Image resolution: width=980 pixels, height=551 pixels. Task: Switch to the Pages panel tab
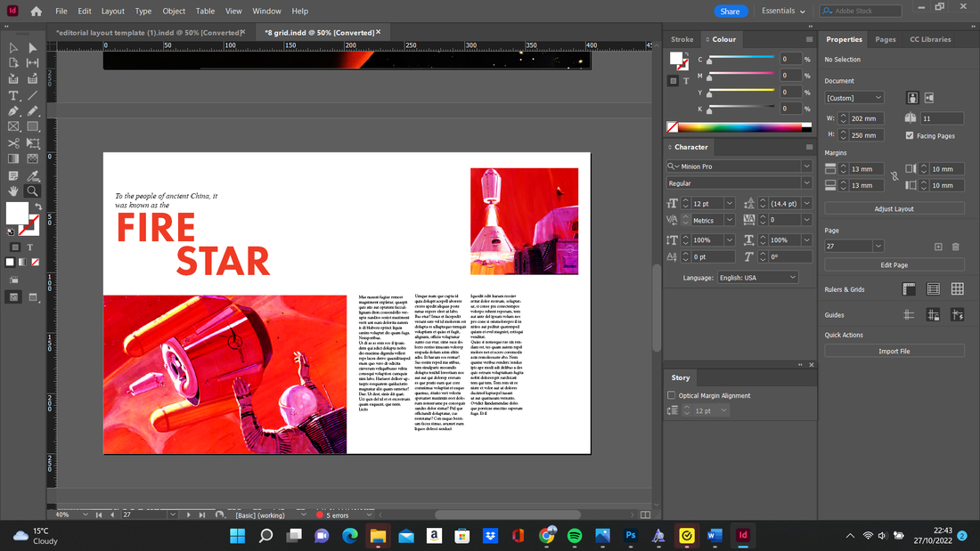[x=885, y=39]
